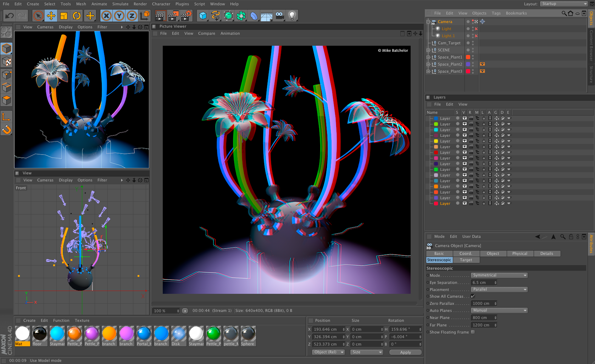Toggle visibility eye for yellow Layer row
595x364 pixels.
click(465, 141)
